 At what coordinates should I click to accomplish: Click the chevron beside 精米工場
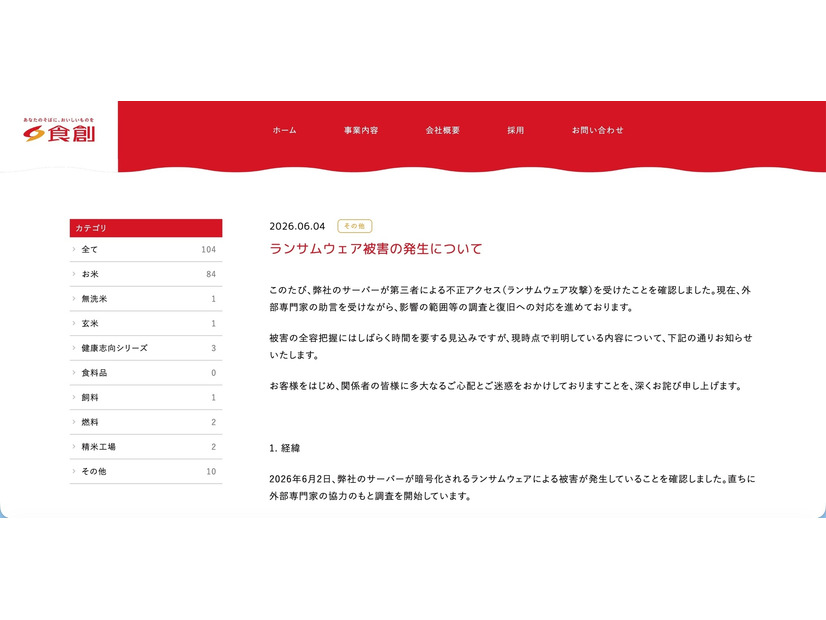coord(74,447)
